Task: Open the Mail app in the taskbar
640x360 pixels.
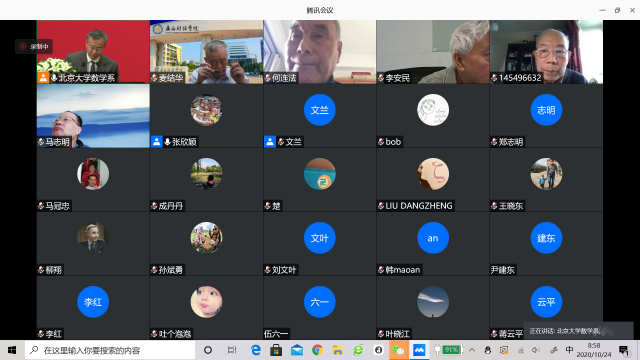Action: click(x=297, y=350)
